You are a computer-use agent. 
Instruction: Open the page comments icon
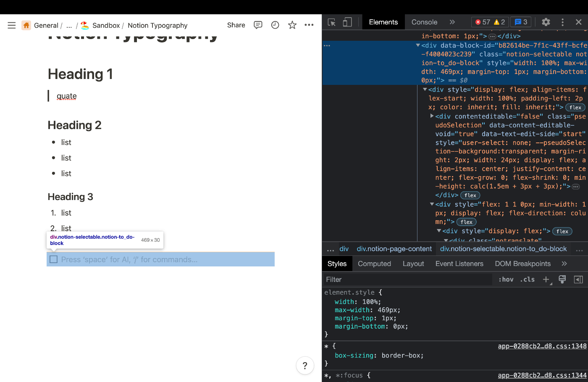pos(258,25)
